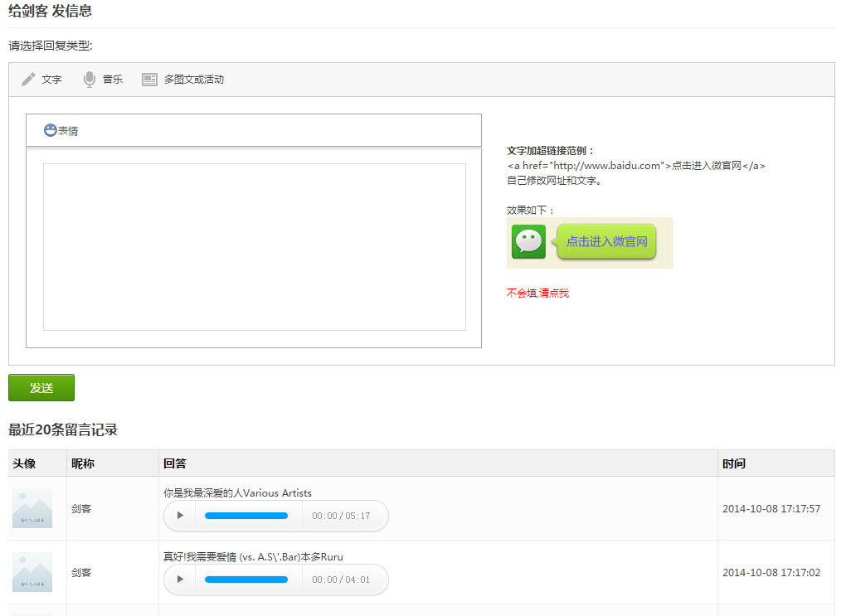
Task: Select 多图文或活动 reply type tab
Action: tap(193, 80)
